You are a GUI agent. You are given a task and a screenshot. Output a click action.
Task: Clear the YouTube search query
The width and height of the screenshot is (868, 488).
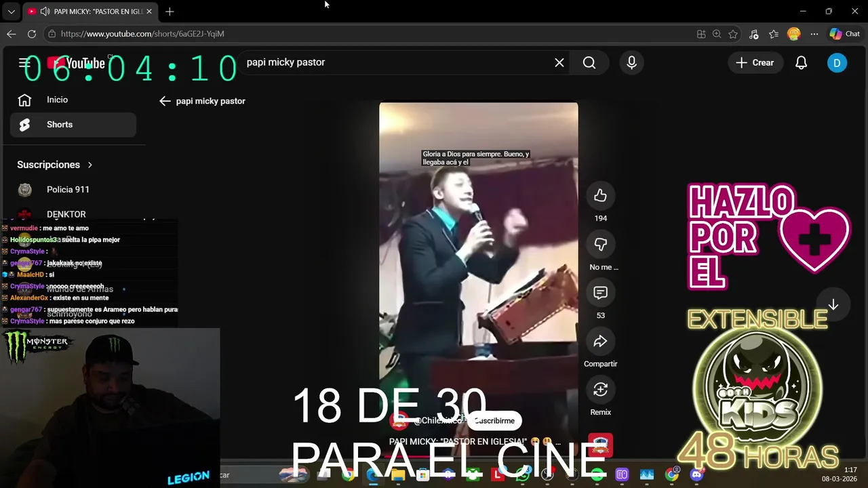559,62
